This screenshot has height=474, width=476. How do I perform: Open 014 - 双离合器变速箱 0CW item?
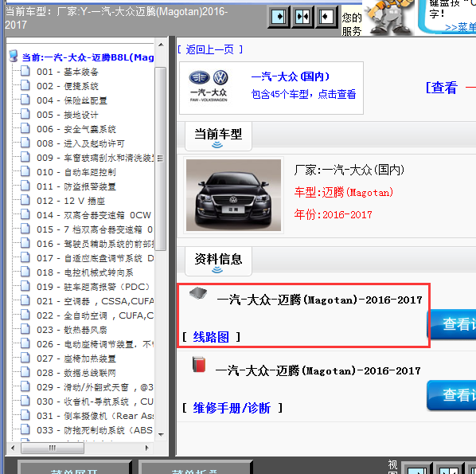click(94, 215)
